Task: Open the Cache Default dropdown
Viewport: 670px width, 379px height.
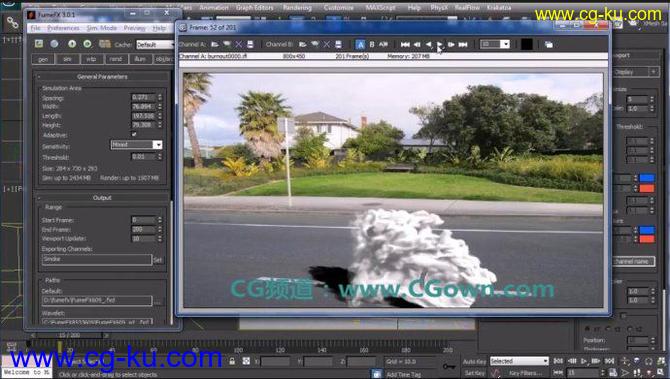Action: point(155,44)
